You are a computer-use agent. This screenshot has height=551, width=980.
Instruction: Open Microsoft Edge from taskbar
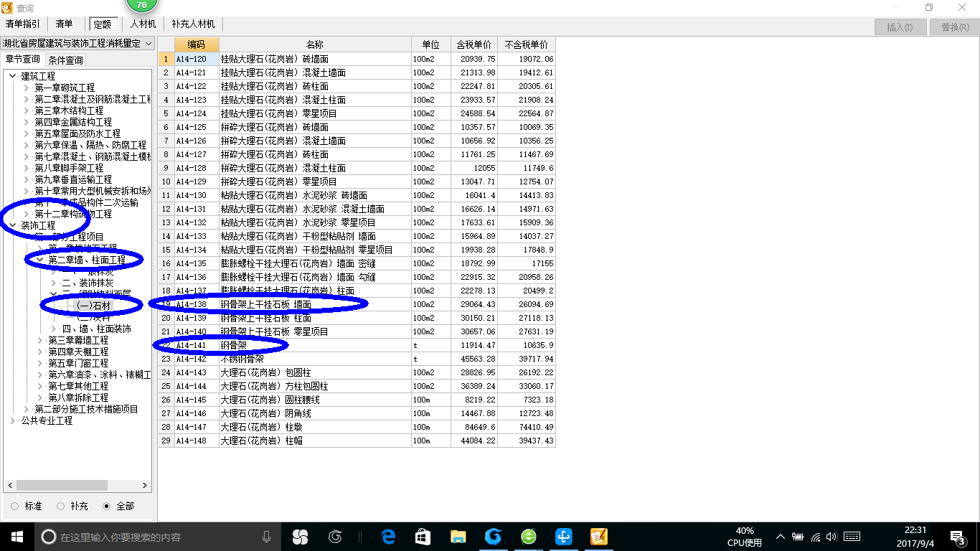[388, 537]
